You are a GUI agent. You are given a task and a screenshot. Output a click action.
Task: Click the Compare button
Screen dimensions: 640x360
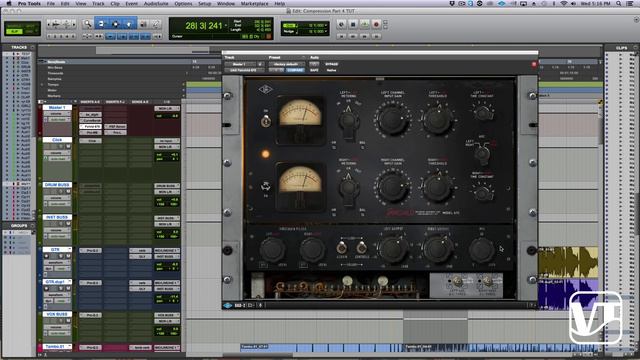tap(295, 70)
